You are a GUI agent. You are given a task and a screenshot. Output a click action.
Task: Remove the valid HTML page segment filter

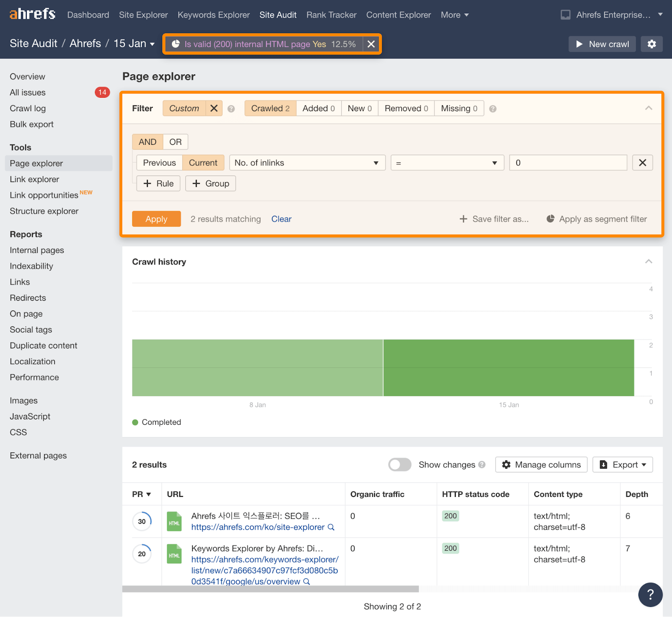coord(371,44)
